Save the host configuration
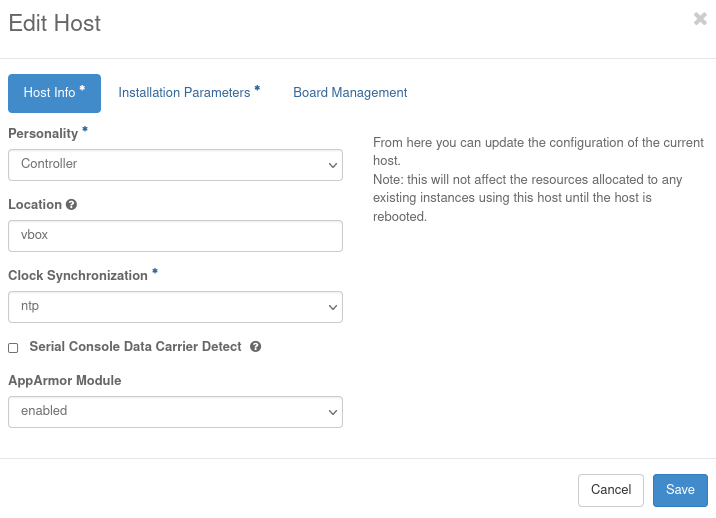 pos(680,490)
